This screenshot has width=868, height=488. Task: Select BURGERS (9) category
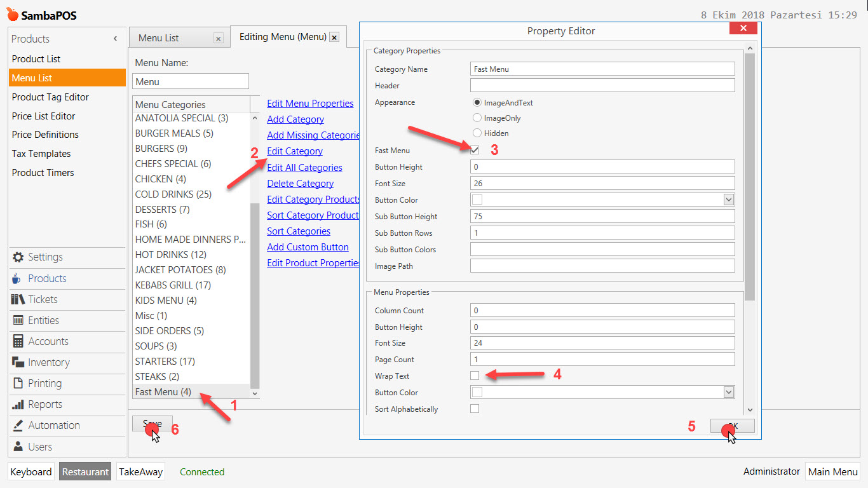point(192,149)
